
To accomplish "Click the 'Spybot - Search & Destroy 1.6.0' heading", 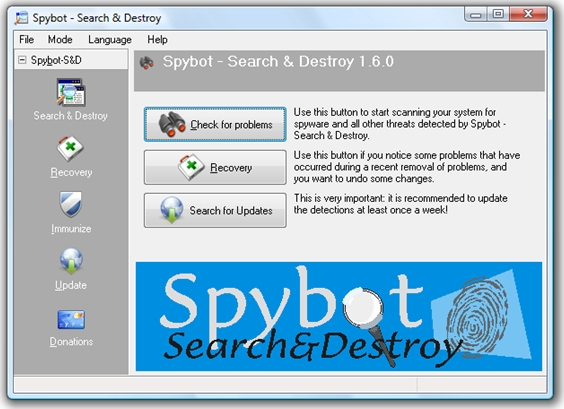I will (x=278, y=62).
